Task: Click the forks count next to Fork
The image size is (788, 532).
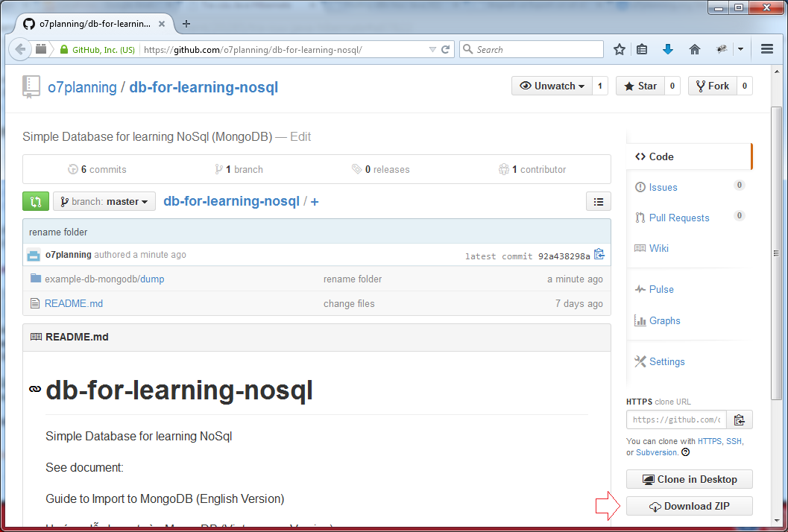Action: [745, 86]
